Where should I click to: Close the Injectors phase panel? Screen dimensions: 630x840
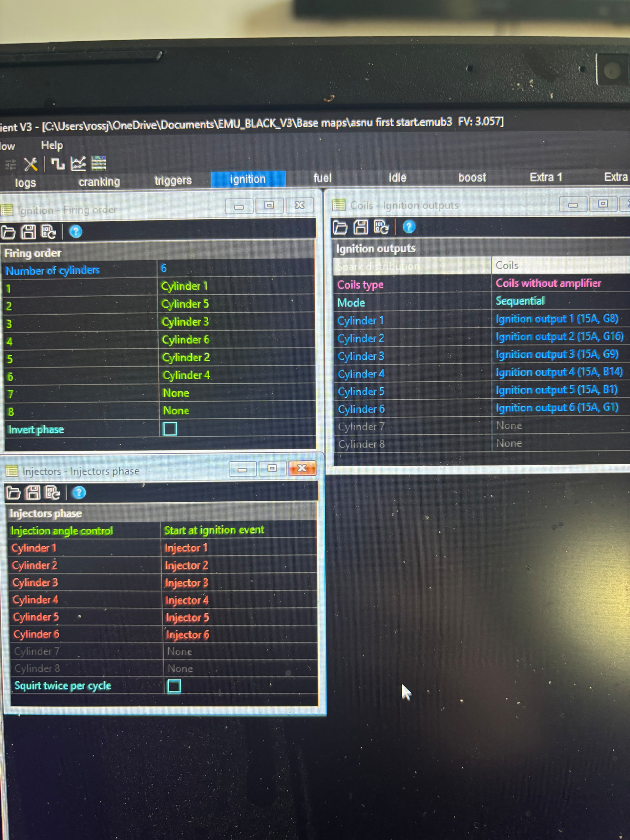tap(302, 468)
